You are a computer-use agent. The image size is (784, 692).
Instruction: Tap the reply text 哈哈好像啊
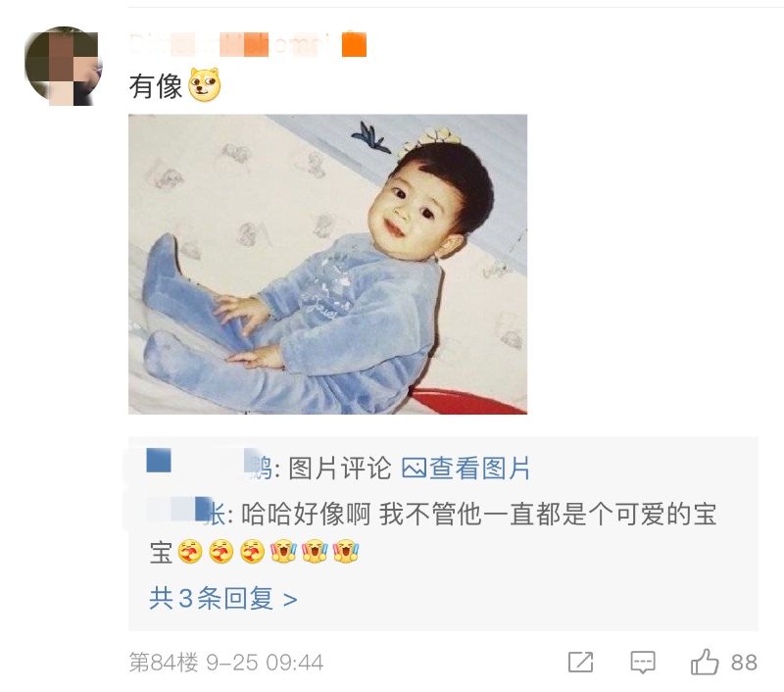[307, 515]
